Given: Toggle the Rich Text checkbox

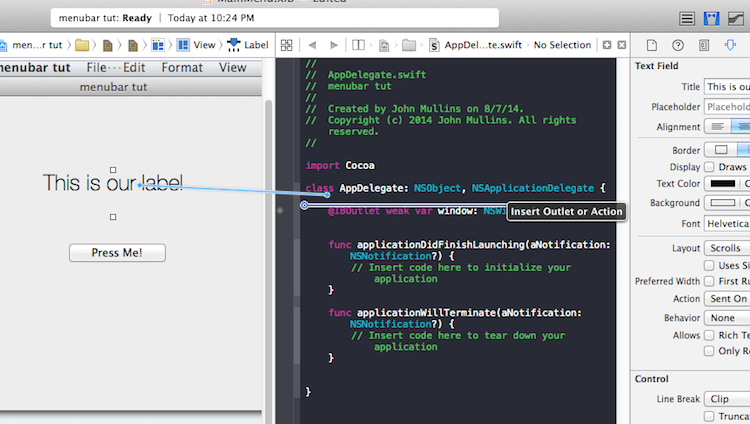Looking at the screenshot, I should (710, 335).
